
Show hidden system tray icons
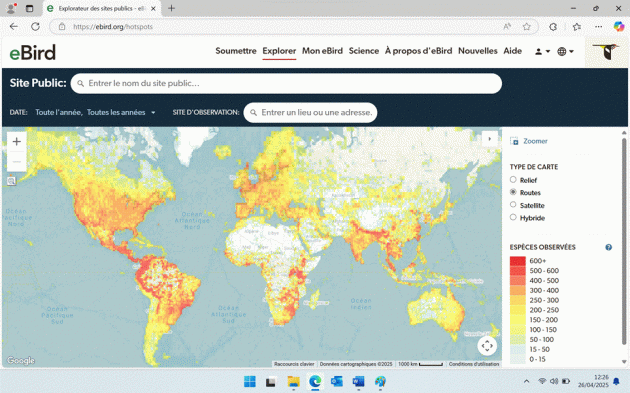pos(526,381)
